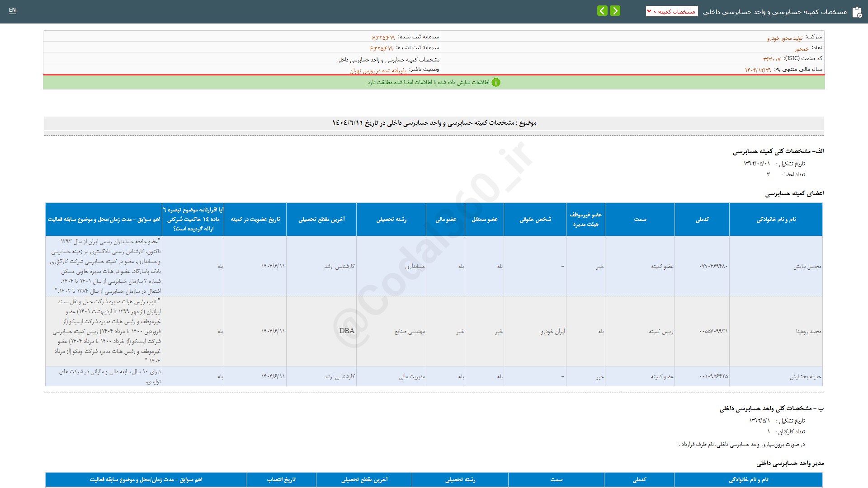Click the DBA education level cell

pyautogui.click(x=347, y=331)
